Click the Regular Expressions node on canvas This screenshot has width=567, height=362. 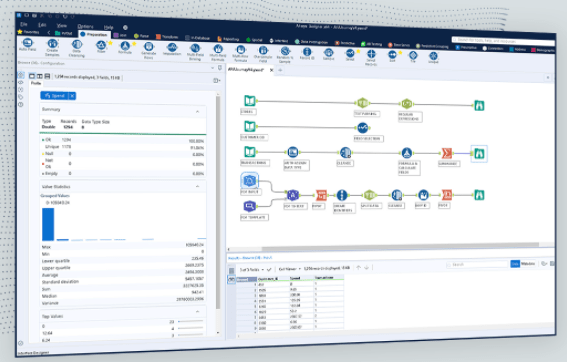coord(407,104)
